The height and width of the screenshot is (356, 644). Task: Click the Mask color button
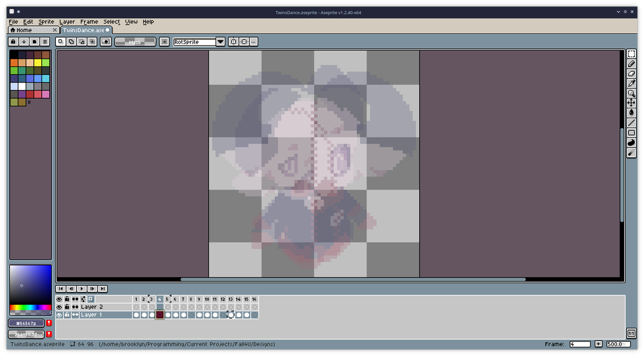(x=135, y=41)
